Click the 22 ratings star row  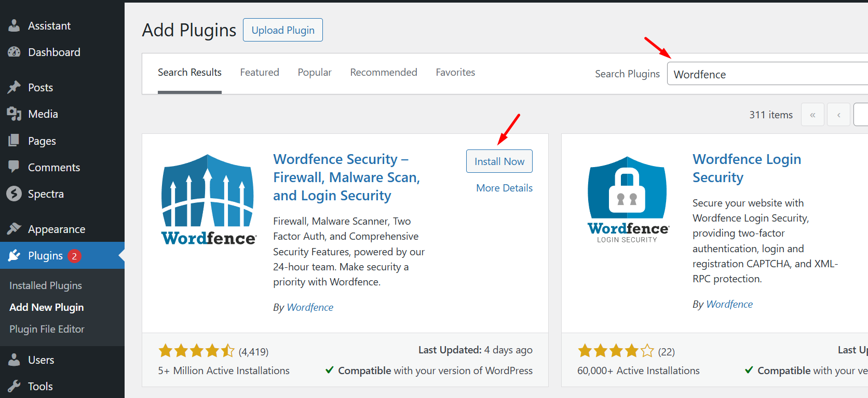pyautogui.click(x=616, y=351)
